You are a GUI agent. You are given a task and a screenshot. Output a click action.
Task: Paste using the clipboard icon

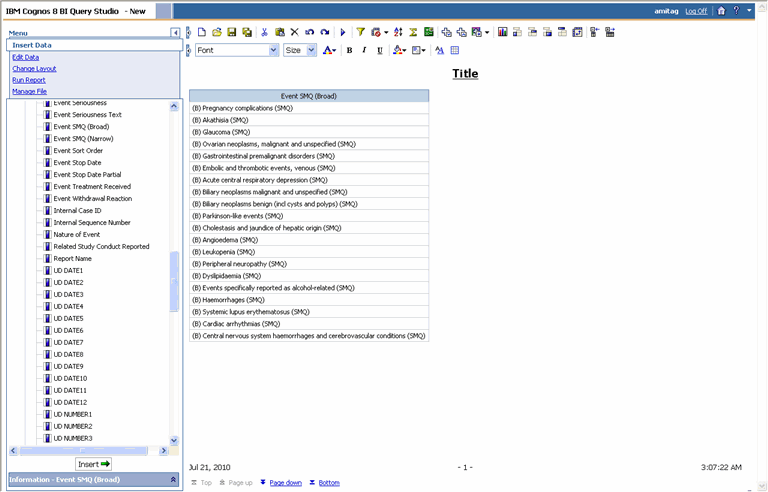point(280,32)
